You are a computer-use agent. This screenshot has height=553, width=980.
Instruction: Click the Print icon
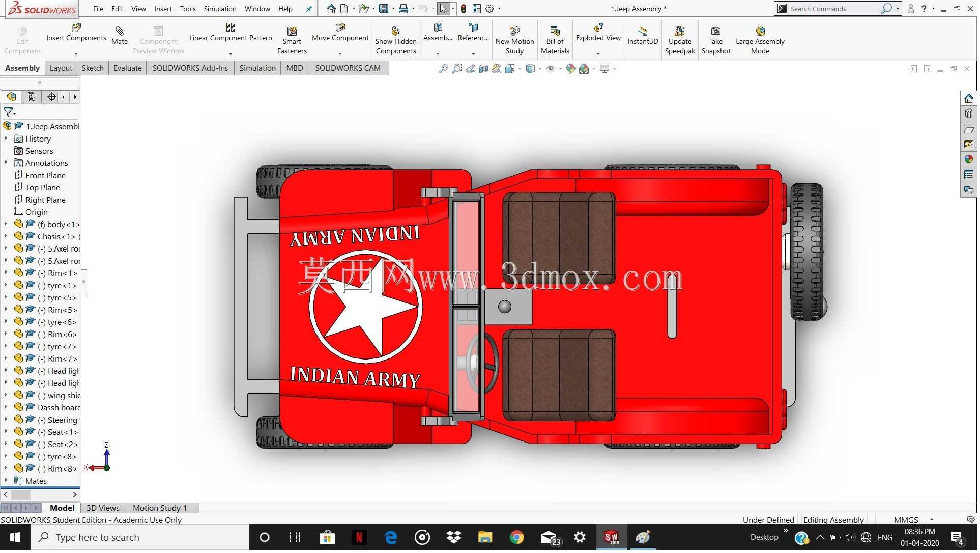[403, 9]
